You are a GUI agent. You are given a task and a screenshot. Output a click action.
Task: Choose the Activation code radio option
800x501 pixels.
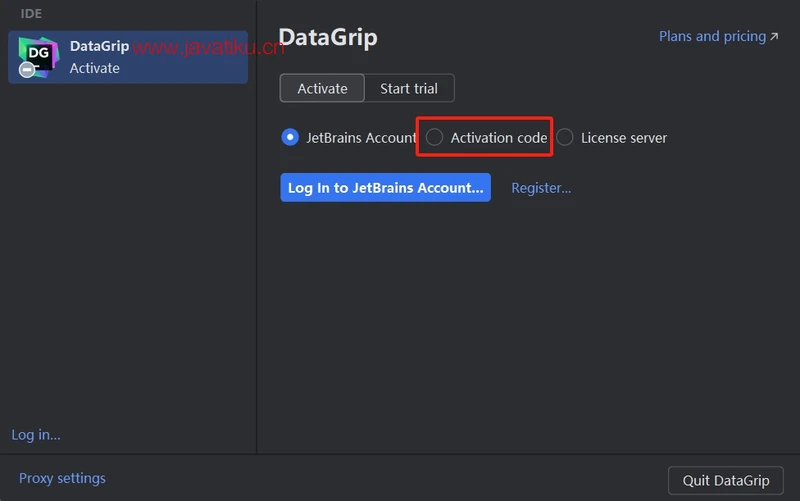pyautogui.click(x=434, y=138)
